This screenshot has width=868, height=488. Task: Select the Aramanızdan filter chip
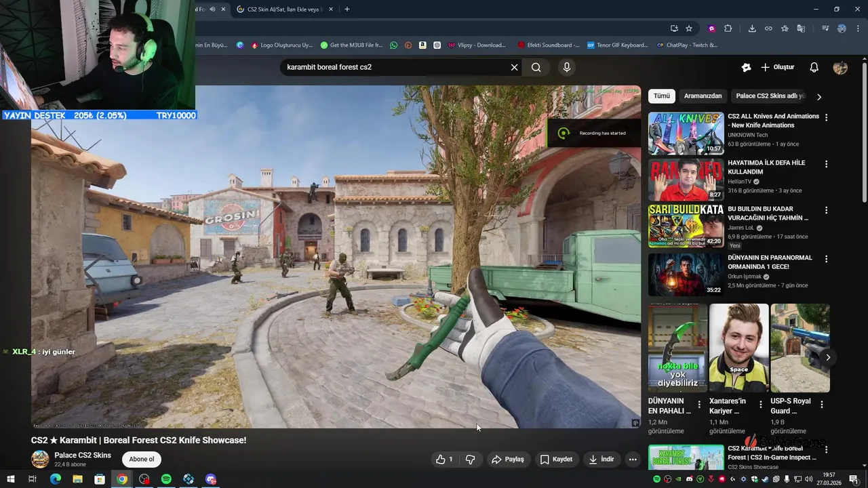click(x=703, y=96)
